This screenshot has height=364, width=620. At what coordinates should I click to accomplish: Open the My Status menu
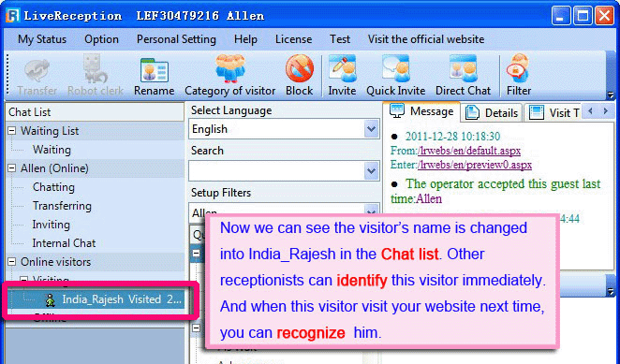42,39
